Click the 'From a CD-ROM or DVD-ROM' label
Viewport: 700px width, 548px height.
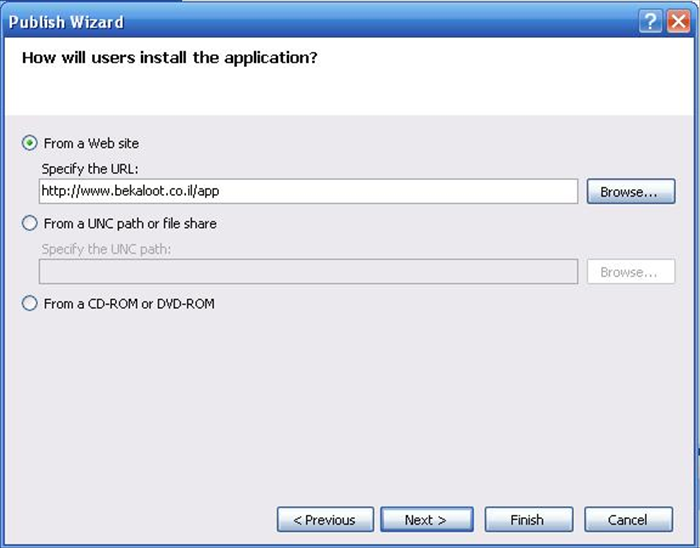pos(129,303)
